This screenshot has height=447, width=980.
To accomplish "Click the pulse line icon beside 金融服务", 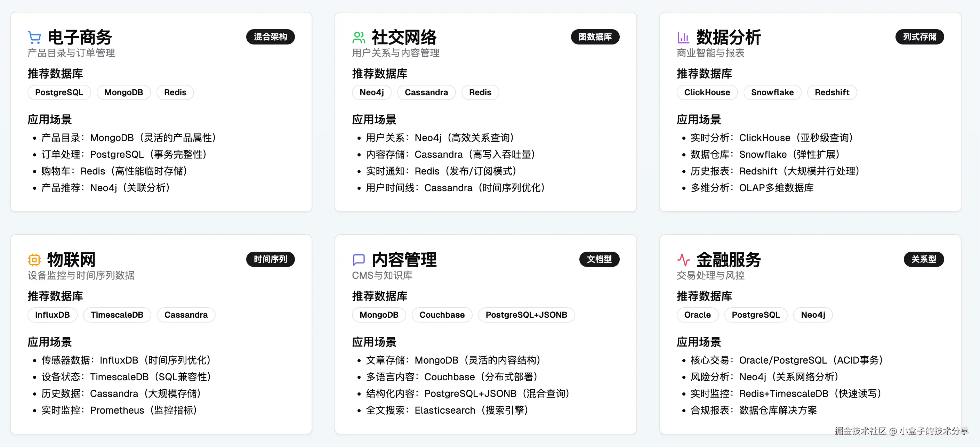I will coord(683,260).
